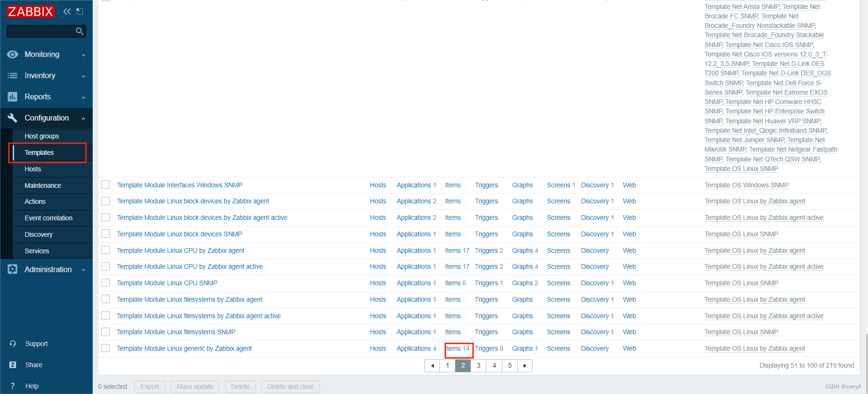Collapse the sidebar with double-arrow icon
Image resolution: width=868 pixels, height=394 pixels.
[x=67, y=11]
